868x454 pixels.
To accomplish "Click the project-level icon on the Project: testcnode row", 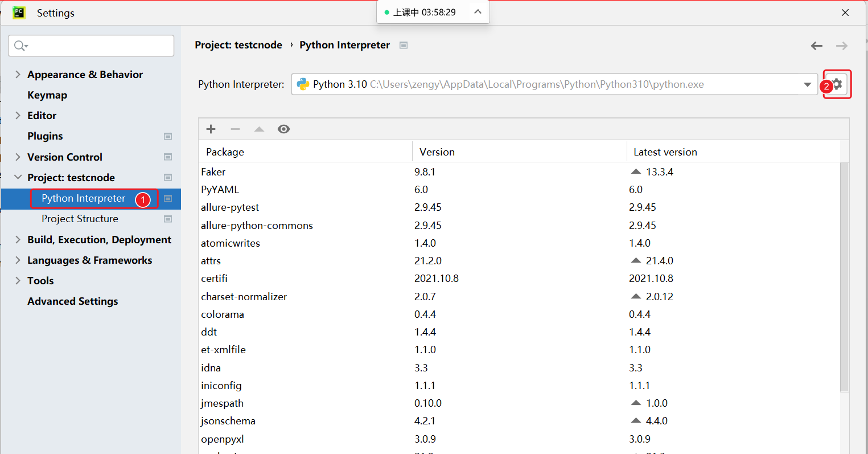I will click(x=168, y=177).
